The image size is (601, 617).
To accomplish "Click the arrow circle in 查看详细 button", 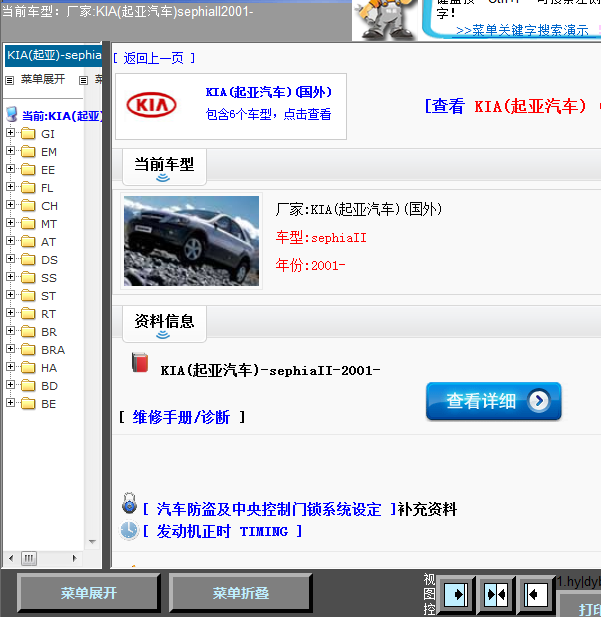I will (539, 401).
